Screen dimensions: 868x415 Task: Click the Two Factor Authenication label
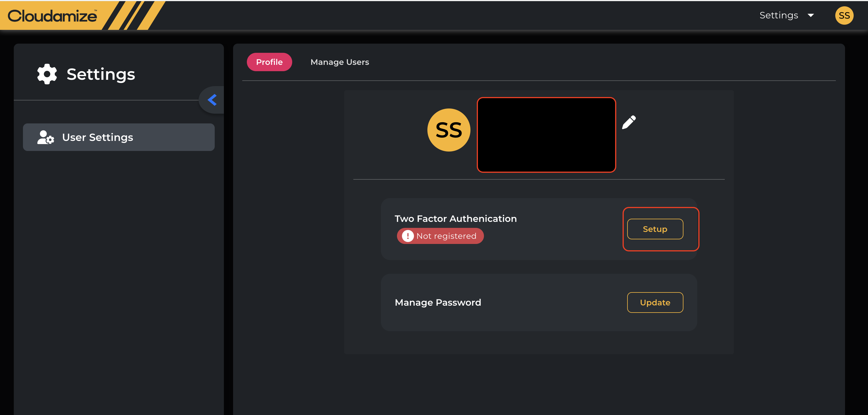456,219
